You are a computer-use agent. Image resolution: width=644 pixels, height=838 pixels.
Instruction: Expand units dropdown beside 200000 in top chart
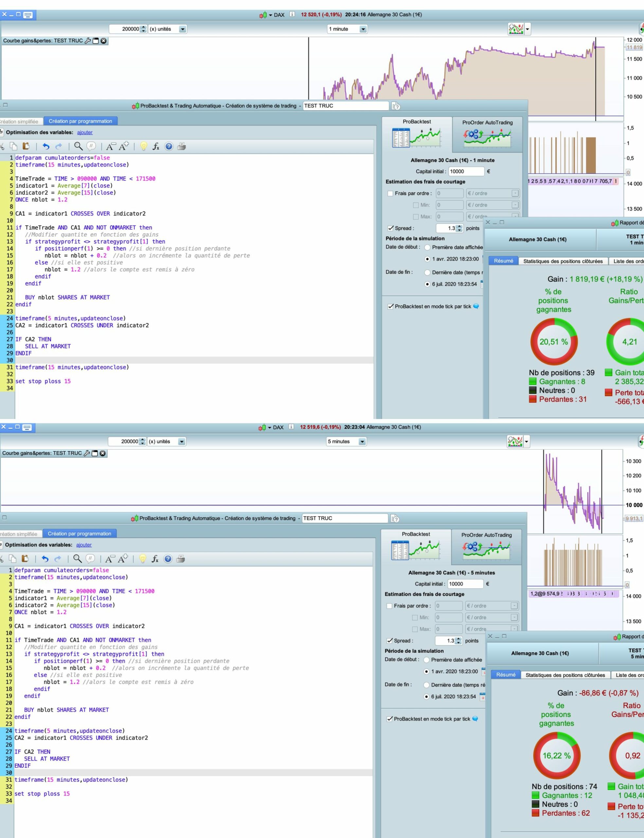click(x=183, y=29)
